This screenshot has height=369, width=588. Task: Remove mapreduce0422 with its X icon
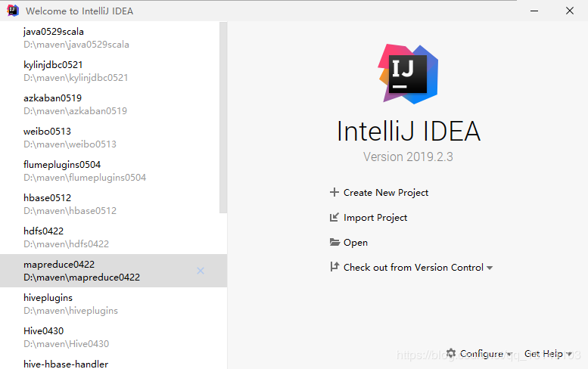pos(201,271)
